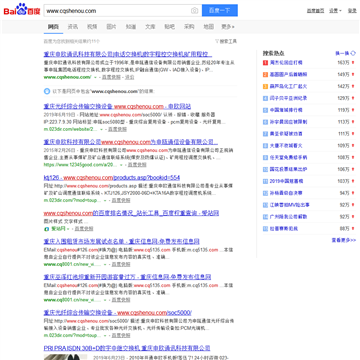Screen dimensions: 360x360
Task: Click the green www.cqshenou.com/ URL
Action: [x=67, y=77]
